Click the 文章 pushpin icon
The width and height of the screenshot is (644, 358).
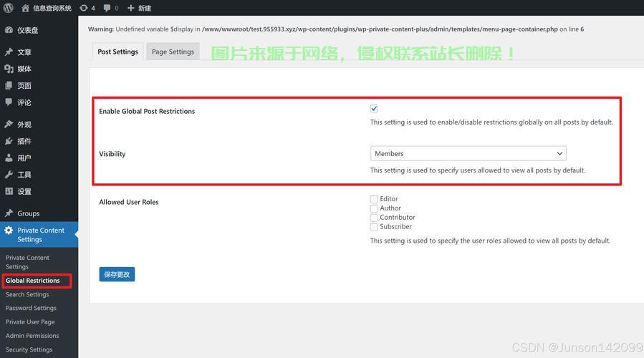tap(9, 52)
